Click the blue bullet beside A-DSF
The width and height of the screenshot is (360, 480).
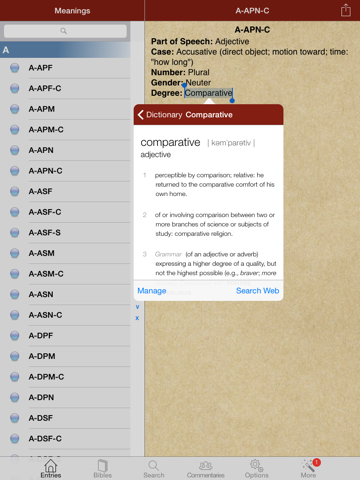15,418
